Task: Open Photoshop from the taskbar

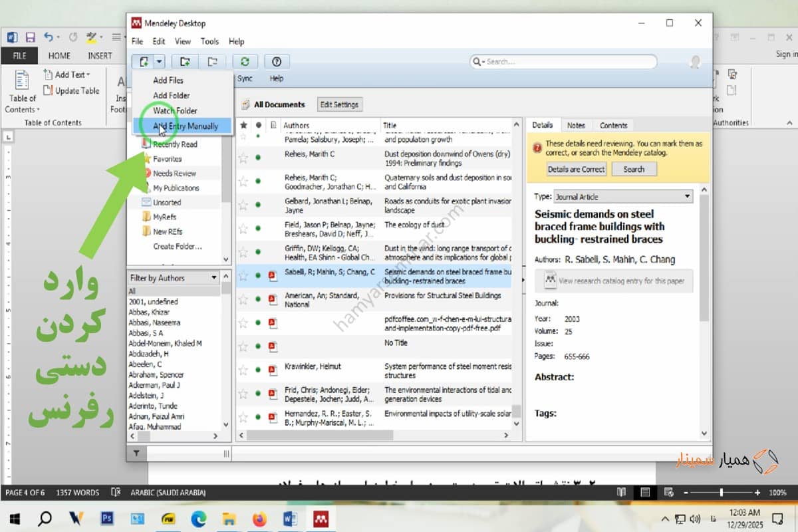Action: point(107,518)
